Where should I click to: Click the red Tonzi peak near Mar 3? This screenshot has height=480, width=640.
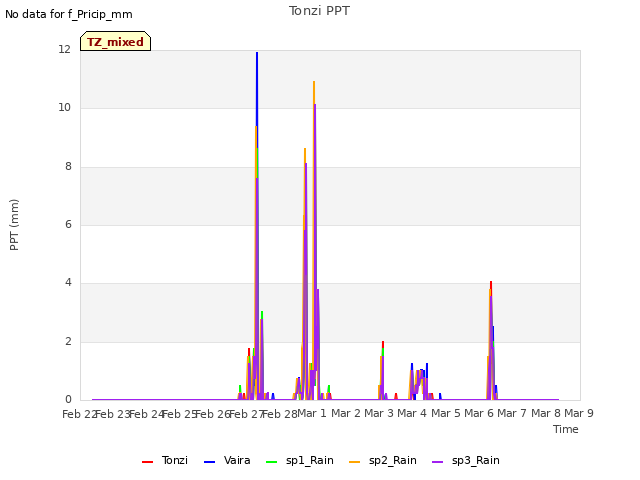click(383, 344)
